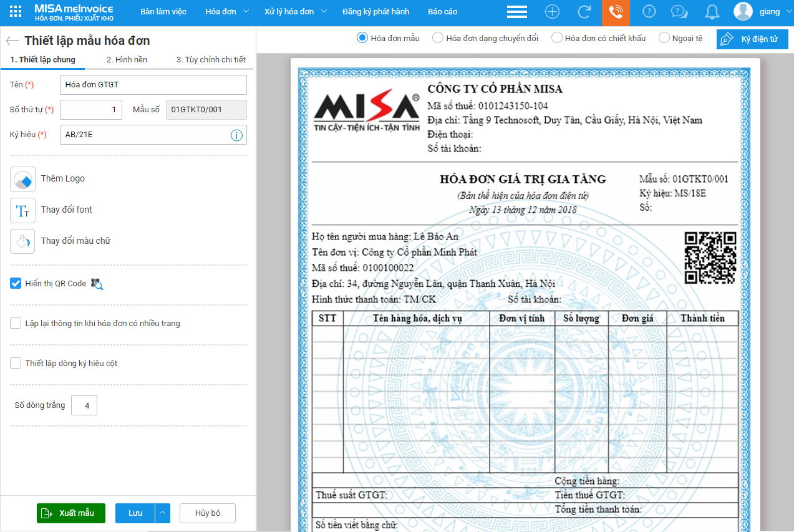This screenshot has width=794, height=532.
Task: Click the hamburger menu icon in header
Action: (x=517, y=12)
